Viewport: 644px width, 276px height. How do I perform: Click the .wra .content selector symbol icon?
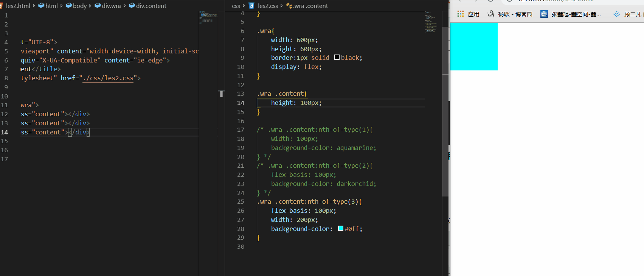pos(289,6)
